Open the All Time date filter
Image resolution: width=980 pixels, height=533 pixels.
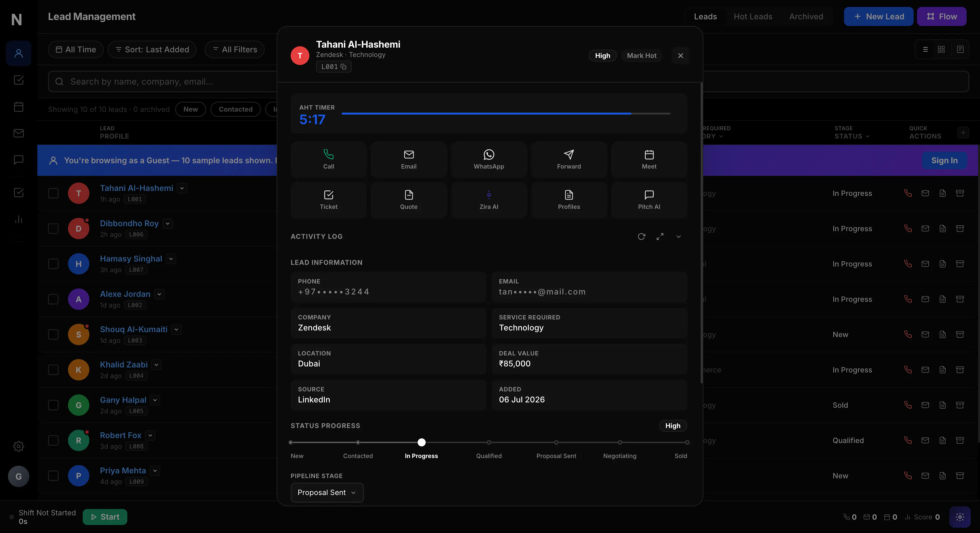(76, 49)
